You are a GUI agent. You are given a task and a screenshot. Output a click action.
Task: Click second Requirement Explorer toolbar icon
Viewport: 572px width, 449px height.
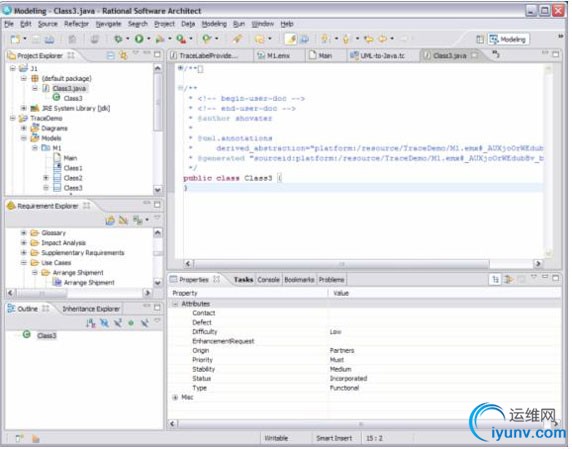123,220
